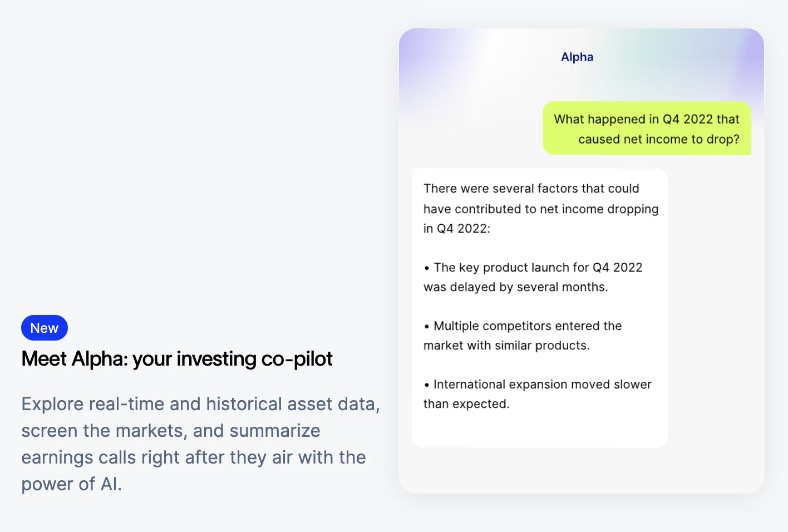Click the green user question bubble
Screen dimensions: 788x532
coord(647,129)
